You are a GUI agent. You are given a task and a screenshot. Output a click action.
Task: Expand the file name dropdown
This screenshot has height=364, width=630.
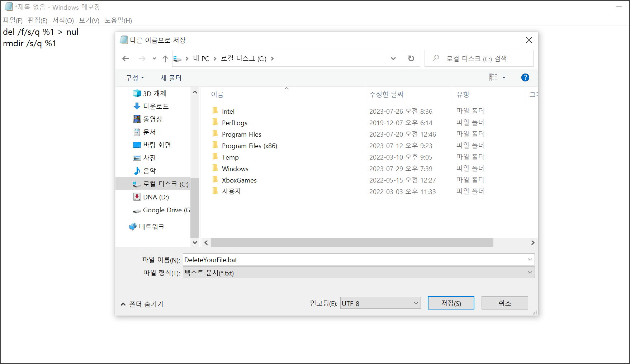(530, 260)
